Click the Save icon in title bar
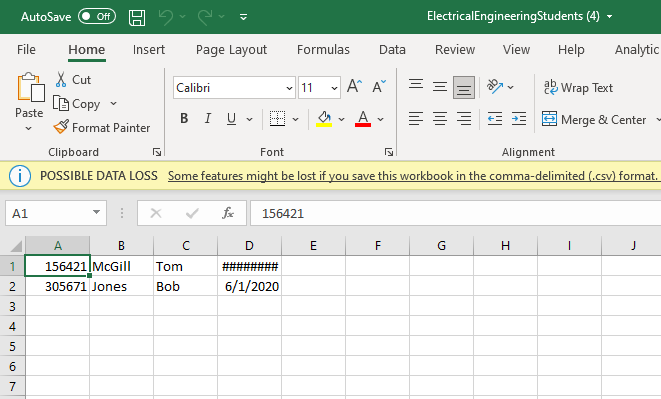661x399 pixels. [137, 17]
